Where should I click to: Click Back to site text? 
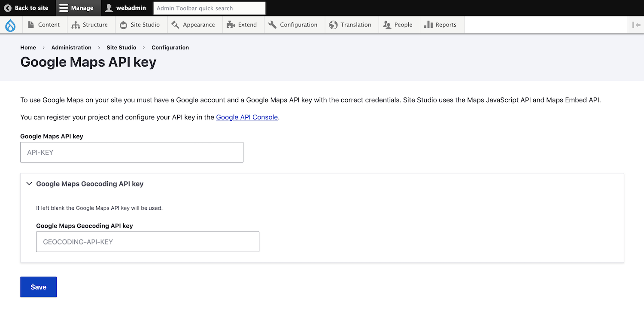(x=31, y=8)
